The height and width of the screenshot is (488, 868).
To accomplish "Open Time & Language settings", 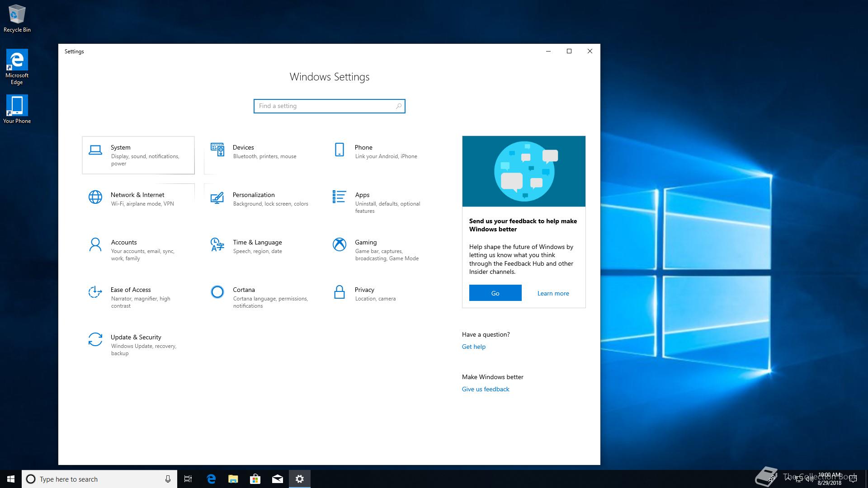I will 260,250.
